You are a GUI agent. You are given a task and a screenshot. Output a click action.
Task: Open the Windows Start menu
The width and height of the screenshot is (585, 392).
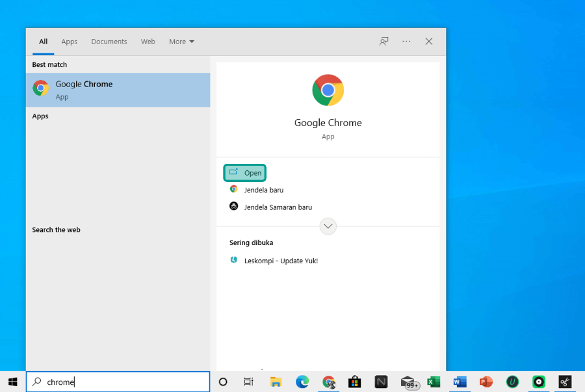pyautogui.click(x=13, y=382)
